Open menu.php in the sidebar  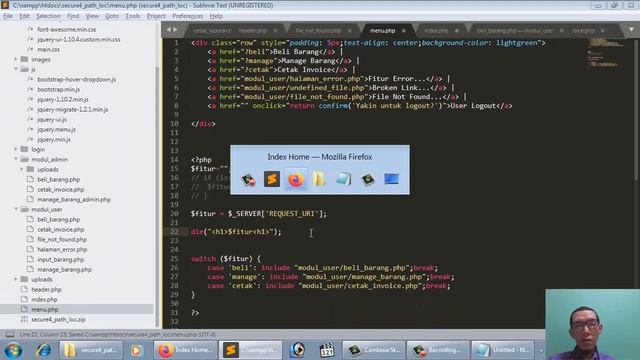[x=44, y=309]
